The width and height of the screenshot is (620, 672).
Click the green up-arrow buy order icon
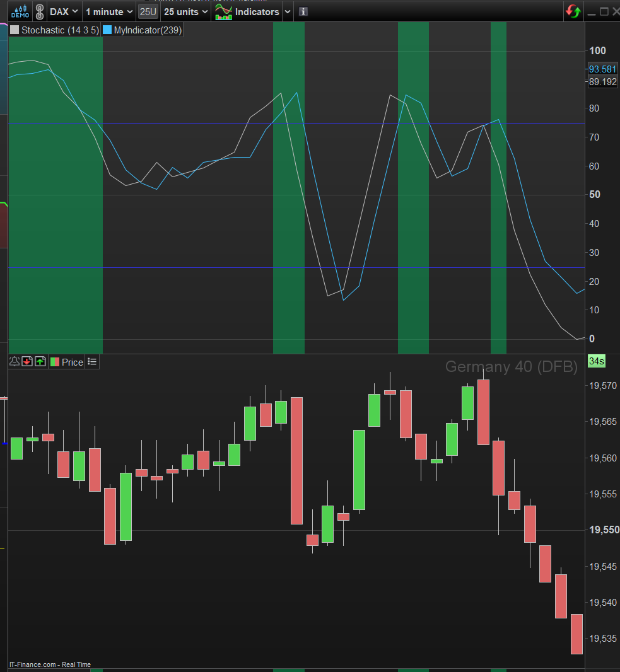40,362
